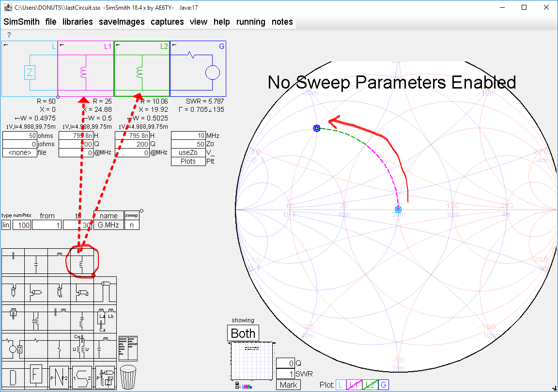Click the trash can icon
Image resolution: width=558 pixels, height=392 pixels.
coord(128,377)
